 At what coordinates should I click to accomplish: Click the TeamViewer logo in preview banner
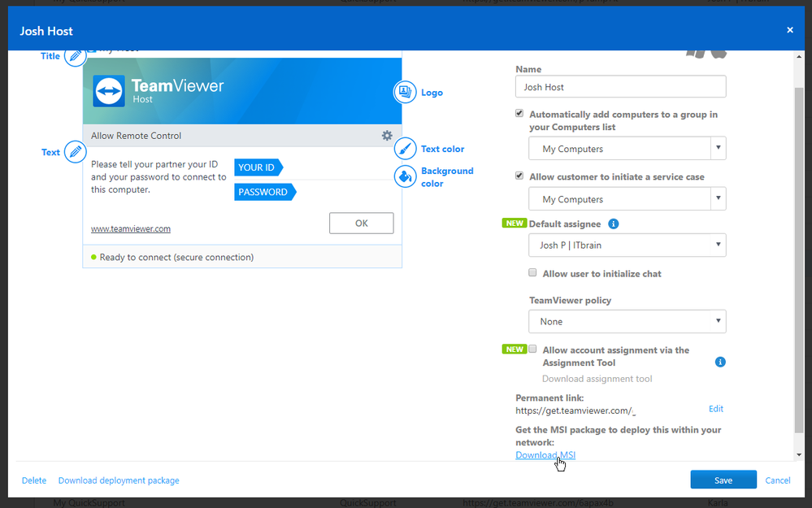109,91
